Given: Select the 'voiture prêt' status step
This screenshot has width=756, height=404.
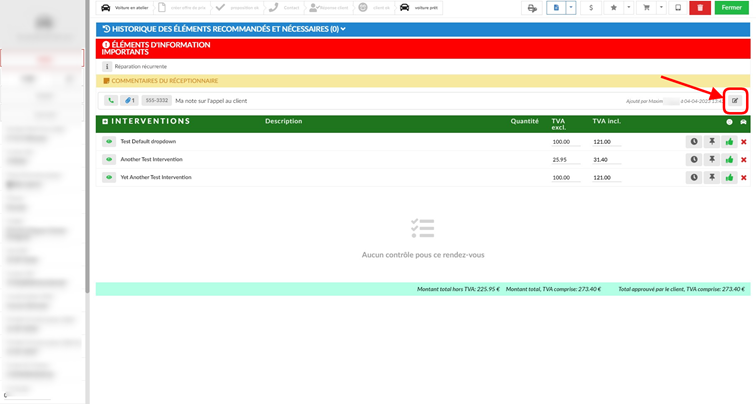Looking at the screenshot, I should click(x=420, y=8).
